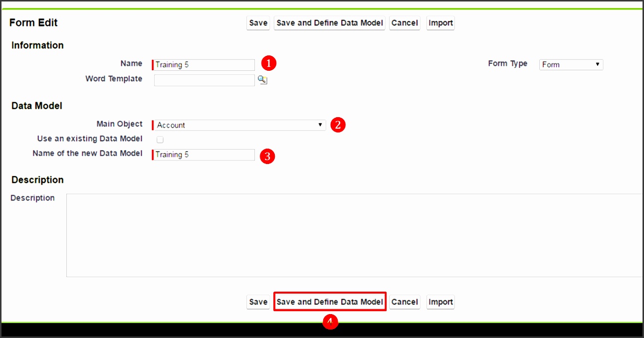
Task: Click the empty Word Template field
Action: [205, 80]
